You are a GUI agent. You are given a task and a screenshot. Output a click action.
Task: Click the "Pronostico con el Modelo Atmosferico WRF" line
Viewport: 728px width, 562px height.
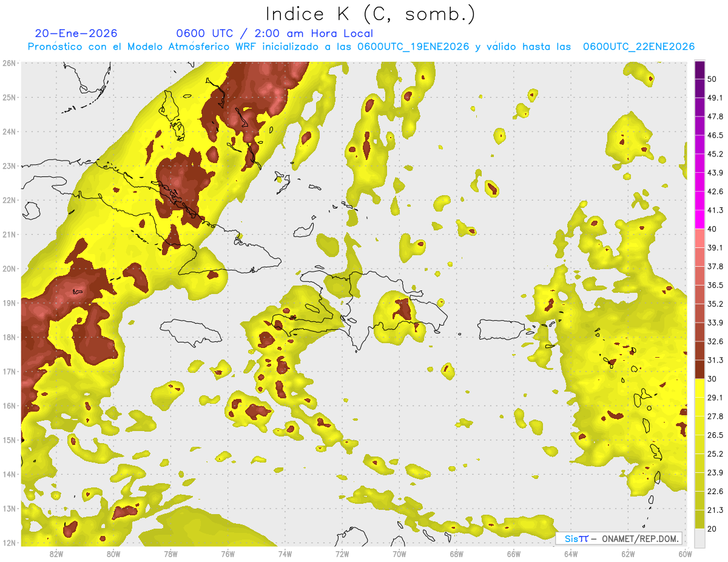362,47
